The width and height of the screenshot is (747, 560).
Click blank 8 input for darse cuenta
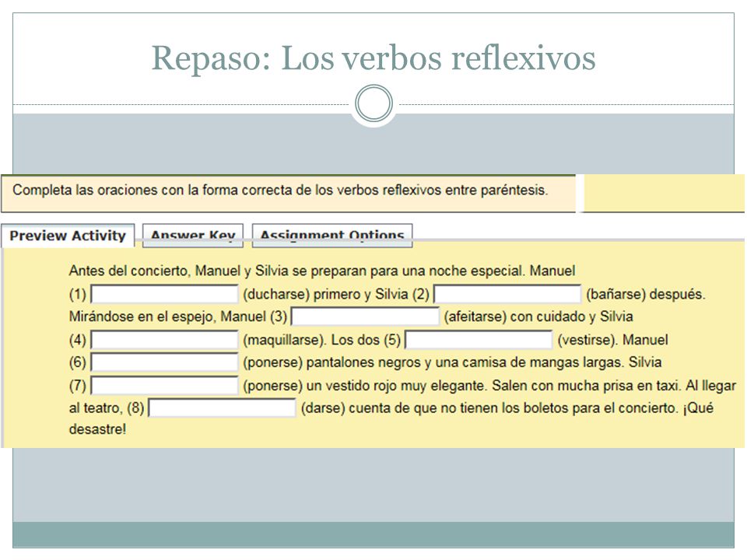(222, 408)
